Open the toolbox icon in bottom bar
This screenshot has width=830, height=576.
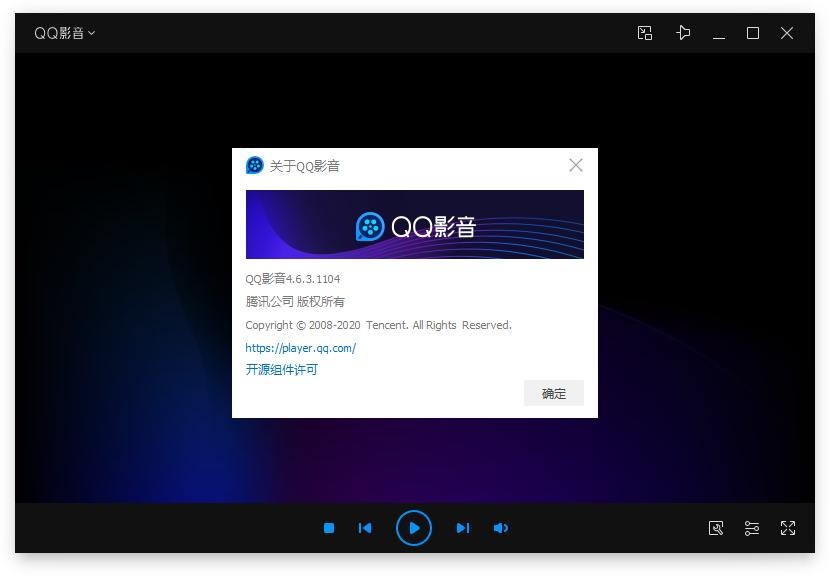click(716, 528)
